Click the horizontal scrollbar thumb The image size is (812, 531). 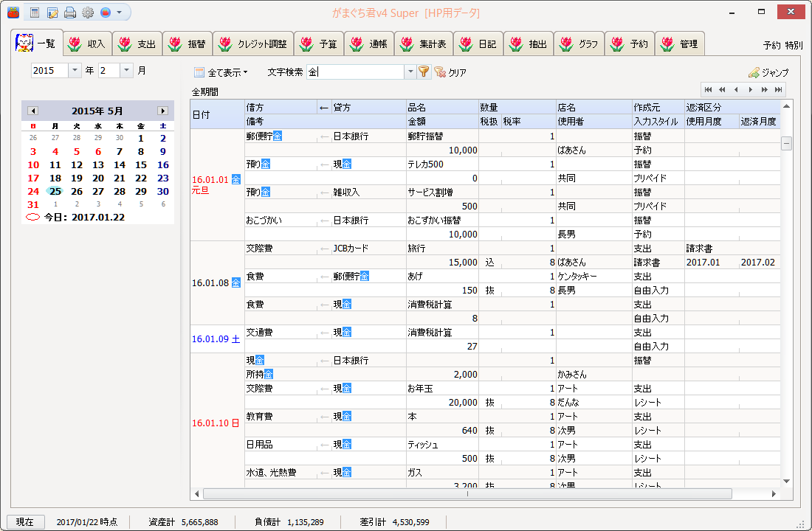coord(467,493)
